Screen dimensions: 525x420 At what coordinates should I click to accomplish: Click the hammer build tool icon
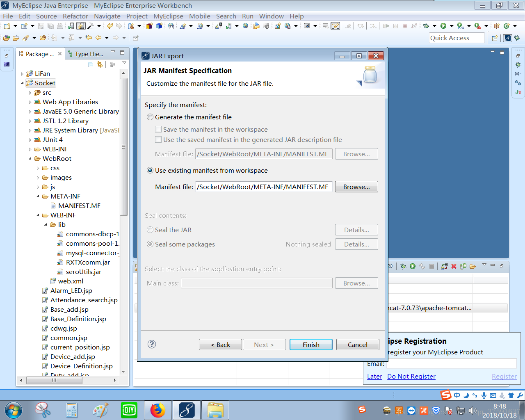90,26
